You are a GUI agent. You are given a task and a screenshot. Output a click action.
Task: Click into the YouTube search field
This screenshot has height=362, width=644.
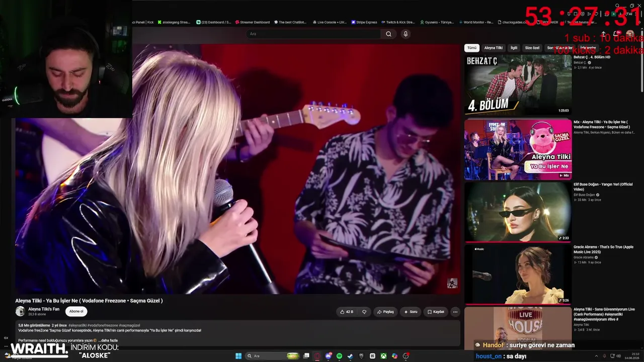pos(313,34)
